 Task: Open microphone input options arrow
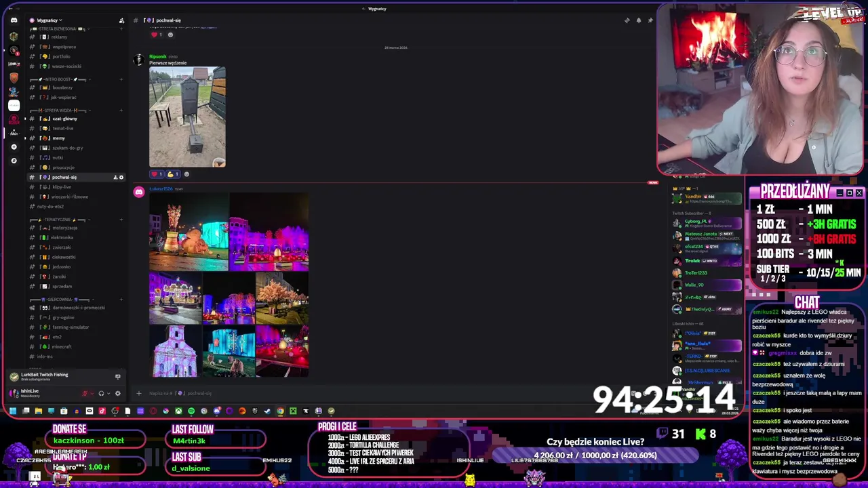(92, 393)
